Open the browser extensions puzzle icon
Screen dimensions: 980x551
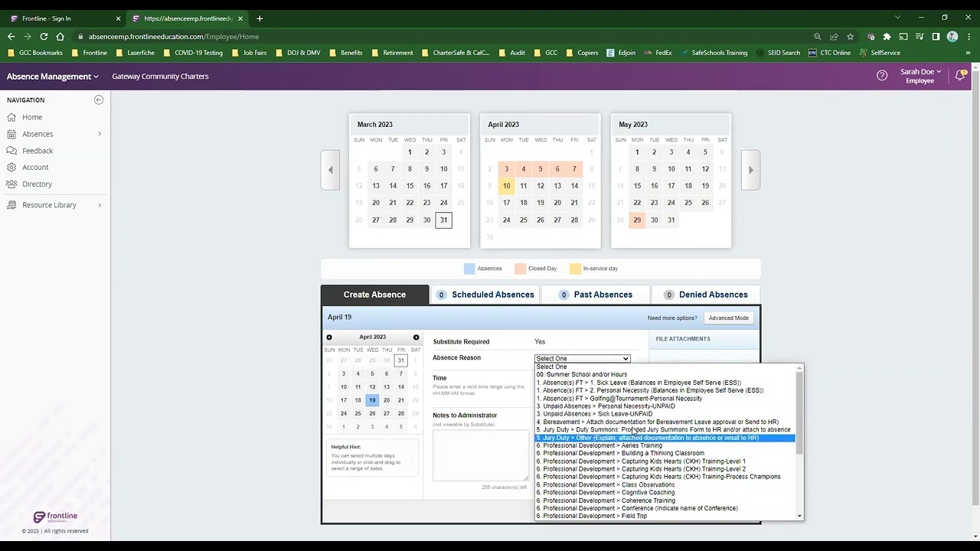click(887, 37)
